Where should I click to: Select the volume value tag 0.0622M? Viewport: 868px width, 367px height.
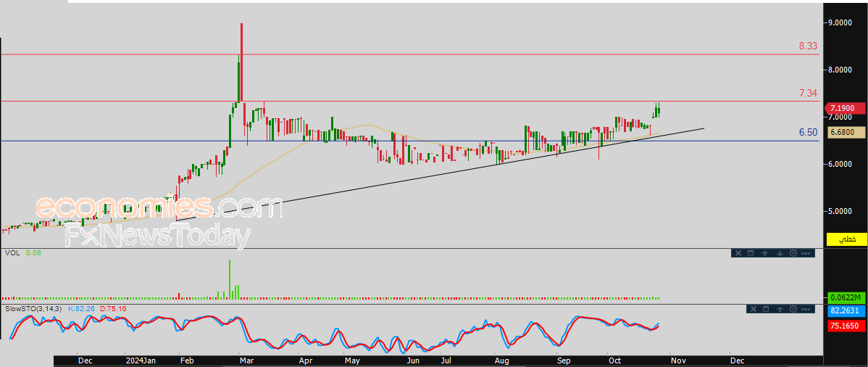[846, 297]
